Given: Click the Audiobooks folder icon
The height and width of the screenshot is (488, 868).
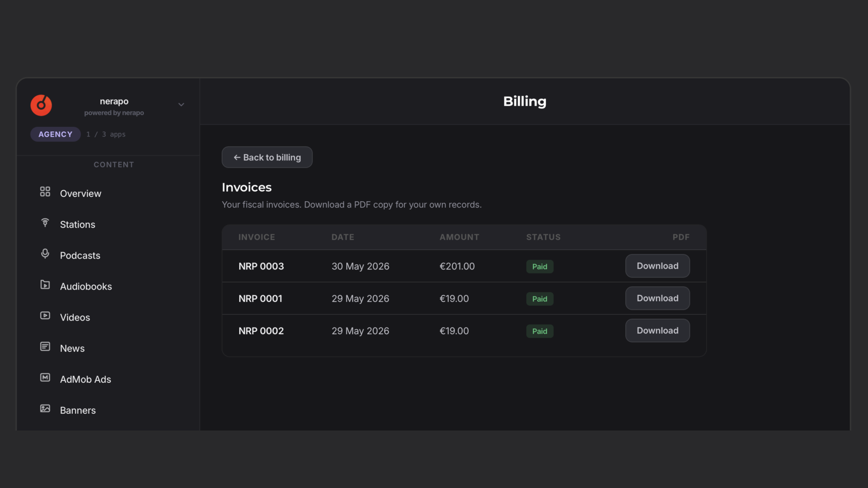Looking at the screenshot, I should [45, 285].
